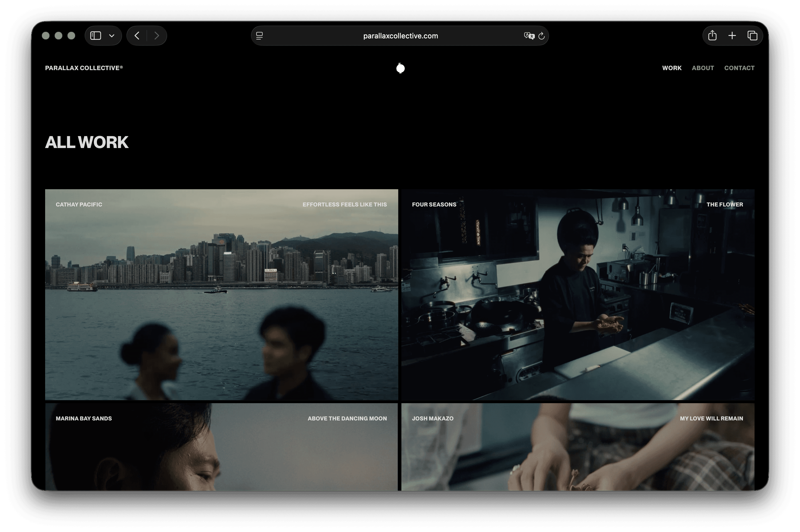The image size is (800, 532).
Task: Open the WORK nav item
Action: pyautogui.click(x=672, y=68)
